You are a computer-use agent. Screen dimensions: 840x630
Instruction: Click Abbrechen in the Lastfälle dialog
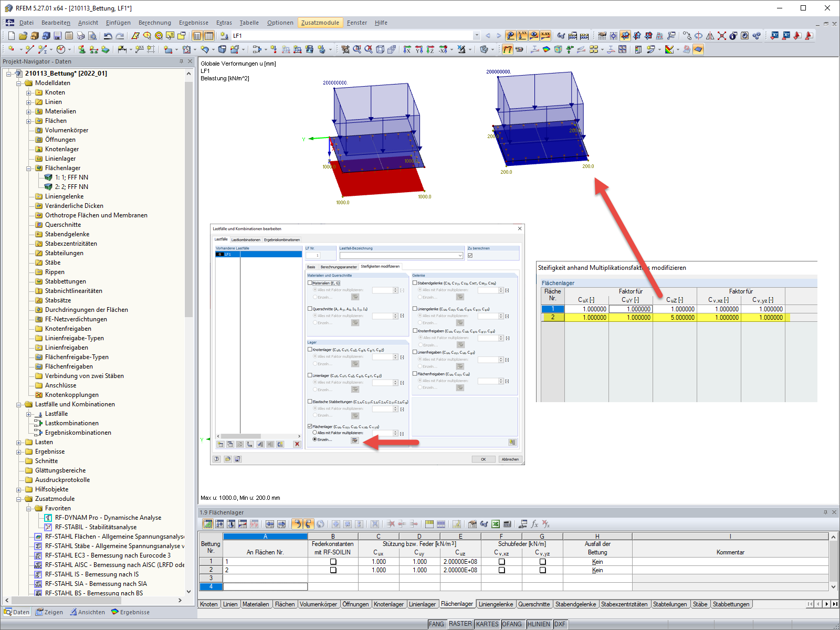(x=510, y=459)
